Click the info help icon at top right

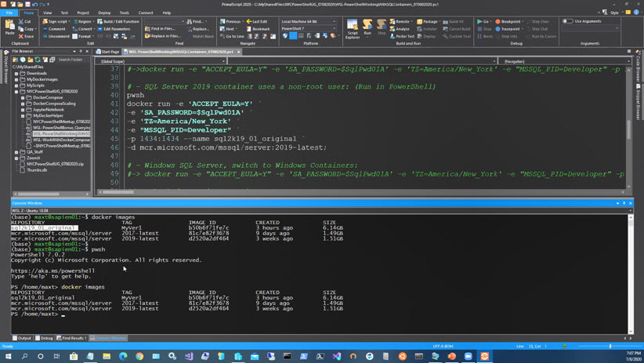(x=636, y=13)
